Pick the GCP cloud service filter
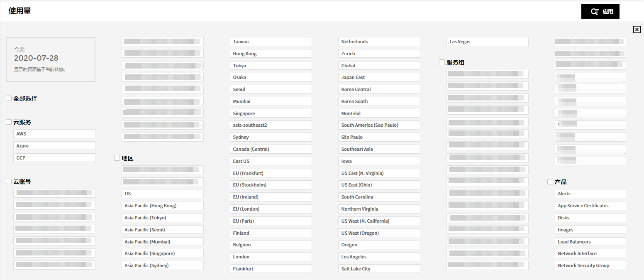 [x=54, y=158]
